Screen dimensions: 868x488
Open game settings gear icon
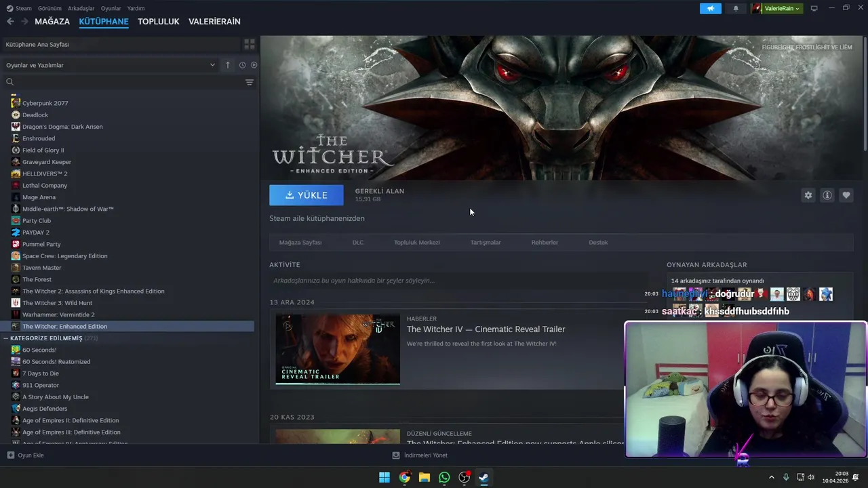[808, 195]
